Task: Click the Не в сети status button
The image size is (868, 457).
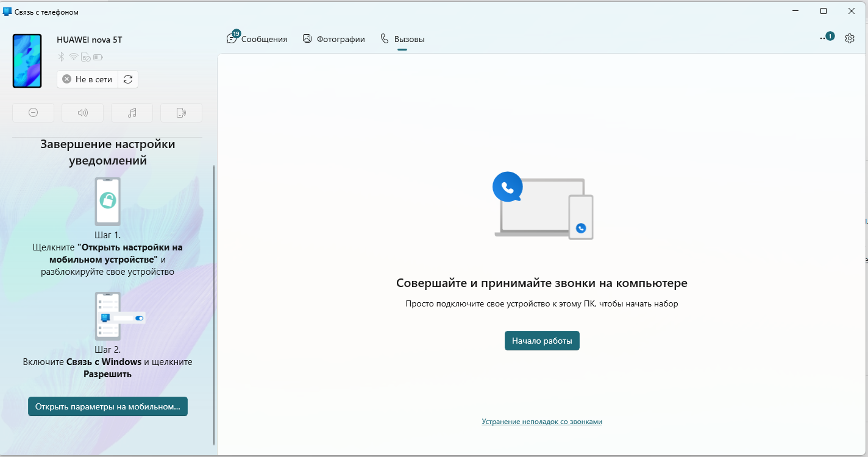Action: click(x=88, y=79)
